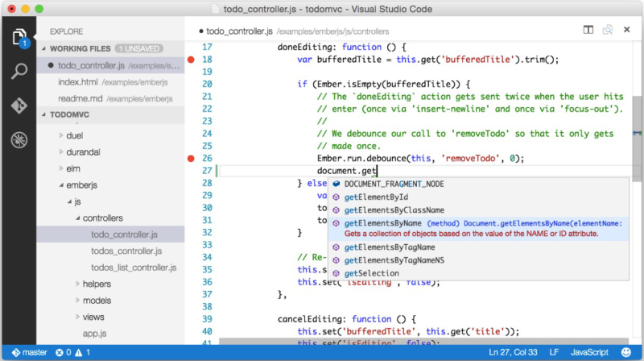Viewport: 644px width, 361px height.
Task: Click the master branch indicator in status bar
Action: tap(29, 352)
